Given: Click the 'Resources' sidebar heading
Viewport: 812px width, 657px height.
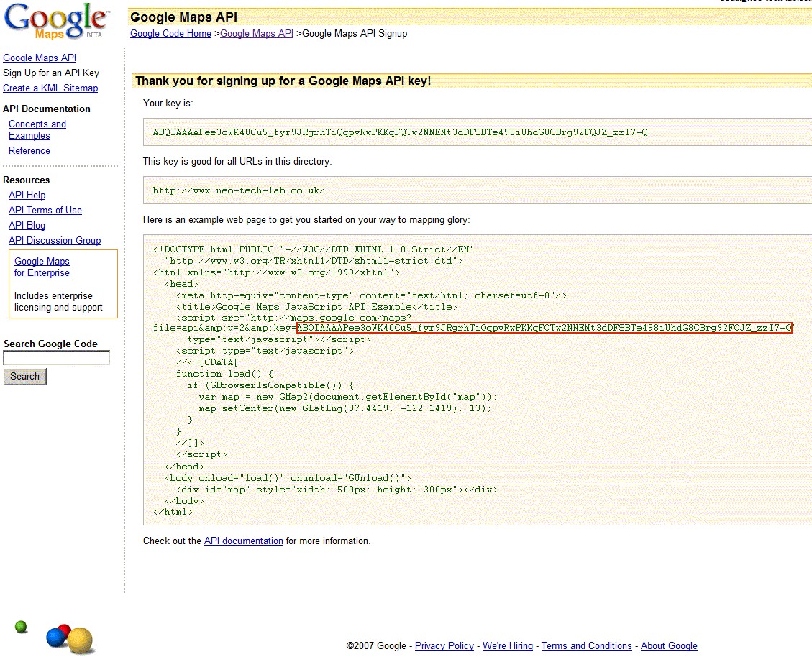Looking at the screenshot, I should 27,180.
